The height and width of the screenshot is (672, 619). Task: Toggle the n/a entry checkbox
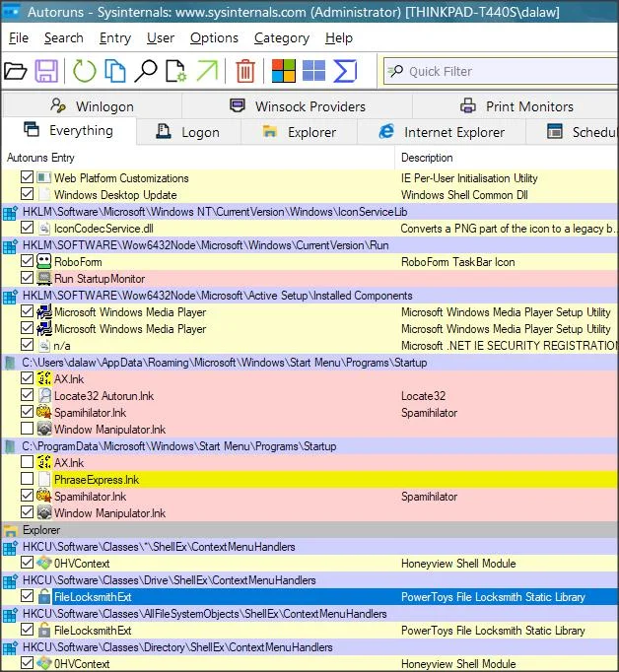tap(27, 345)
